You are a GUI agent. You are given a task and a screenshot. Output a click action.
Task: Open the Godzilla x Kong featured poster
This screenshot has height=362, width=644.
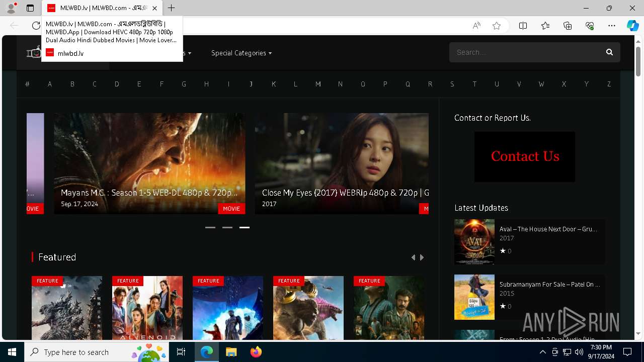(x=308, y=308)
